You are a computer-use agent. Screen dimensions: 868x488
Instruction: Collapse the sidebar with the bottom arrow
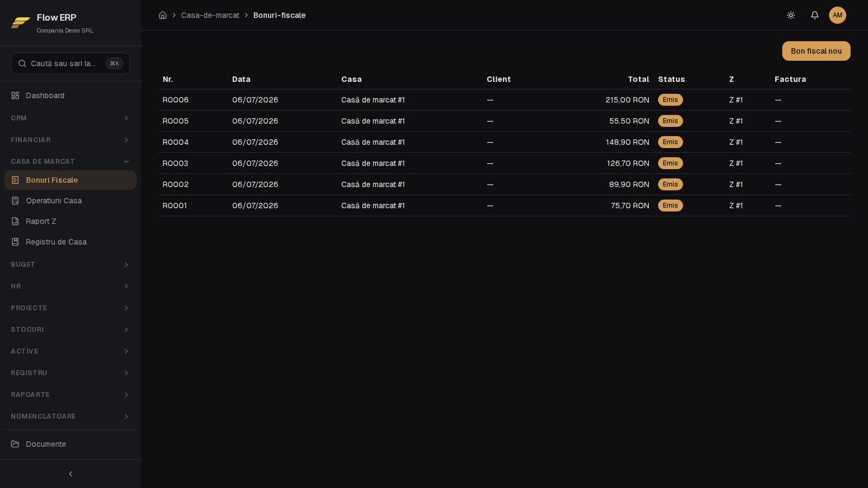pos(71,474)
